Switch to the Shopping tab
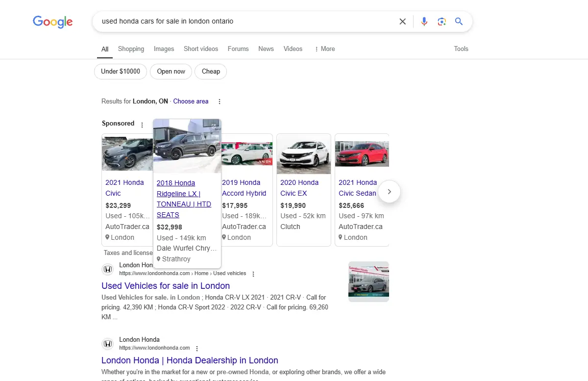The width and height of the screenshot is (588, 381). tap(131, 49)
